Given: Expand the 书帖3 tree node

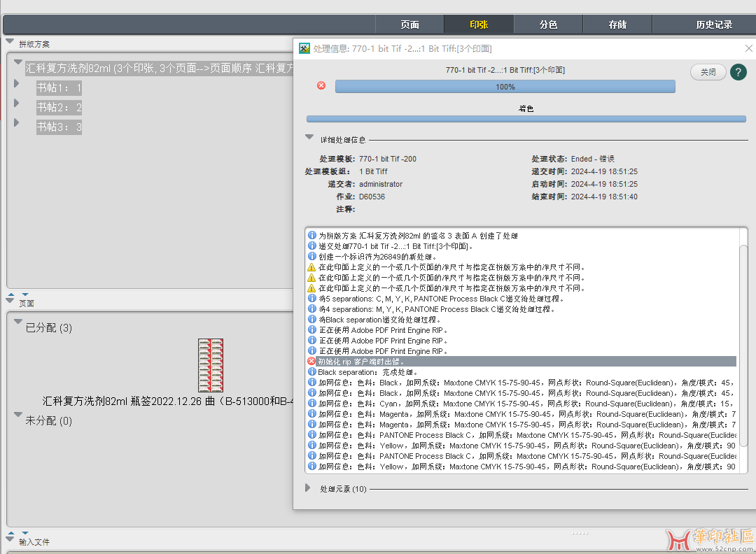Looking at the screenshot, I should 16,122.
